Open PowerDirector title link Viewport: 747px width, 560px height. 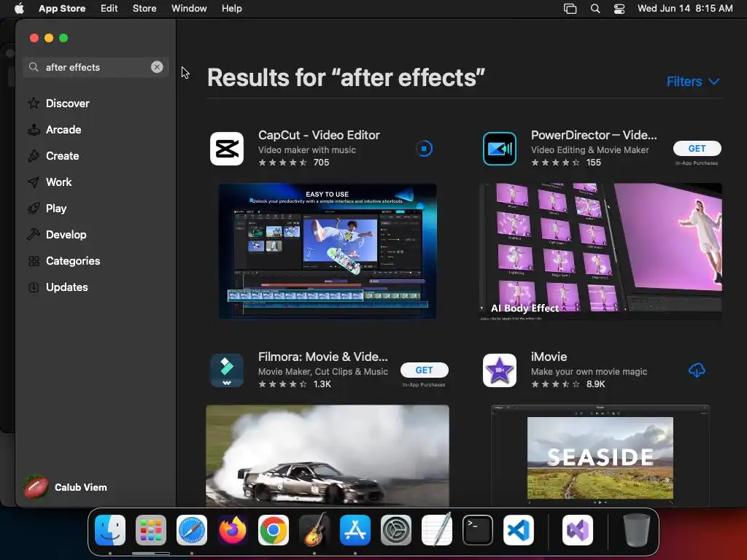click(x=594, y=135)
